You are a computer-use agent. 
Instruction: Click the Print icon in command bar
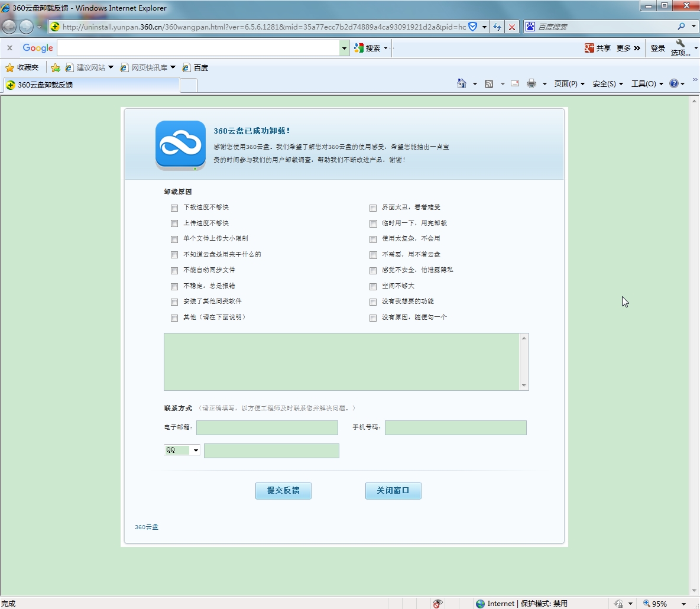(532, 83)
